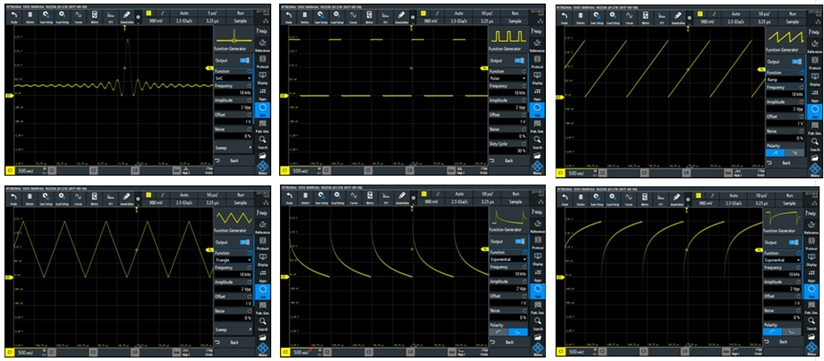Image resolution: width=824 pixels, height=361 pixels.
Task: Select the right polarity option in decaying Exponential screen
Action: (519, 332)
